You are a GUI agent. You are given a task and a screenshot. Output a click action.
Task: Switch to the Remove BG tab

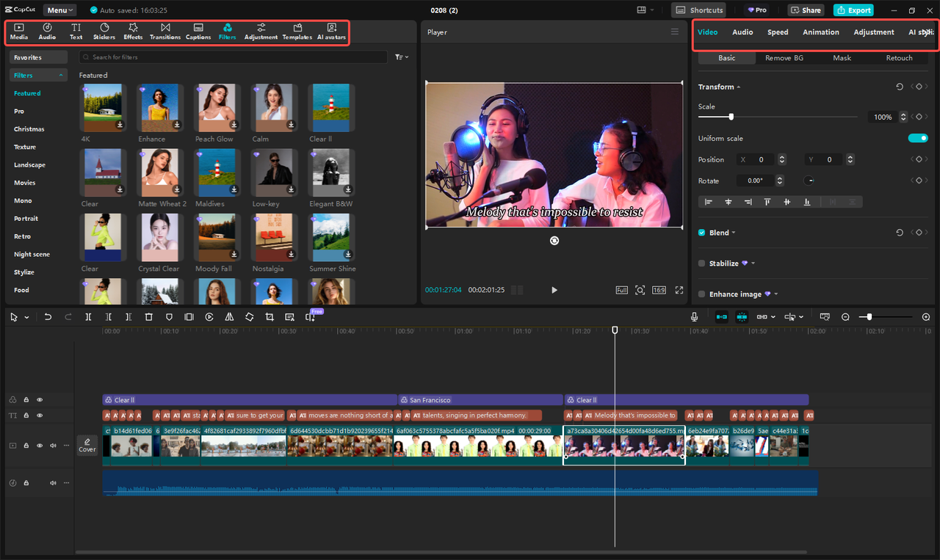[784, 57]
